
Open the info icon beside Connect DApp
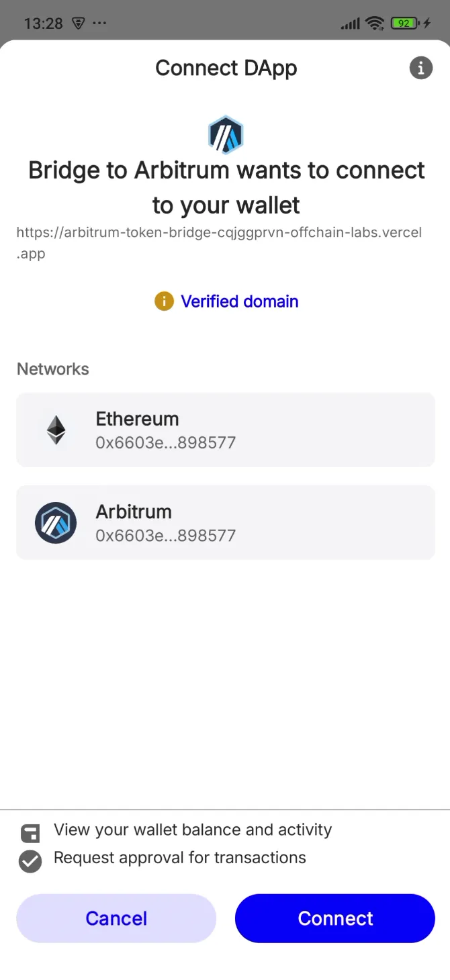[420, 67]
